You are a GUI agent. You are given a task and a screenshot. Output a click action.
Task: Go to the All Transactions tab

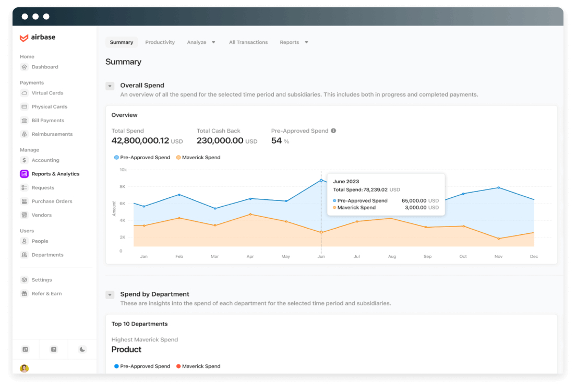point(248,42)
